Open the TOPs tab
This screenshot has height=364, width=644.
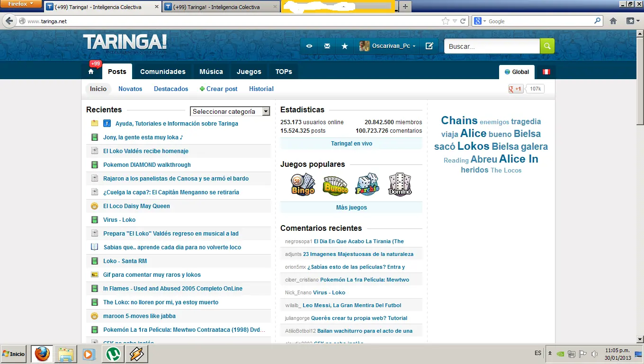pyautogui.click(x=284, y=72)
